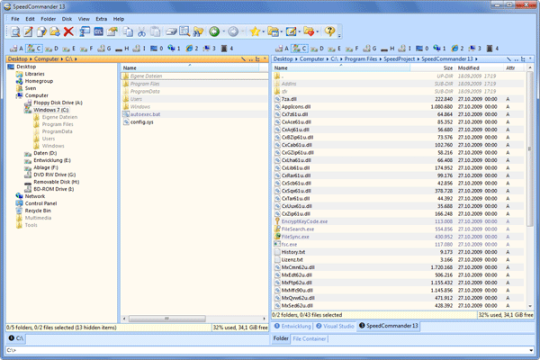540x360 pixels.
Task: Click the Copy icon in toolbar
Action: tap(128, 32)
